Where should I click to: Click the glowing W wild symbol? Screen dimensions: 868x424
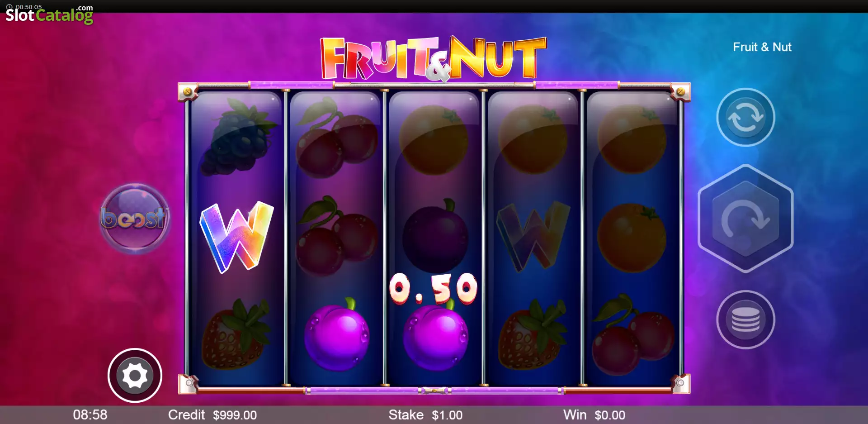236,237
